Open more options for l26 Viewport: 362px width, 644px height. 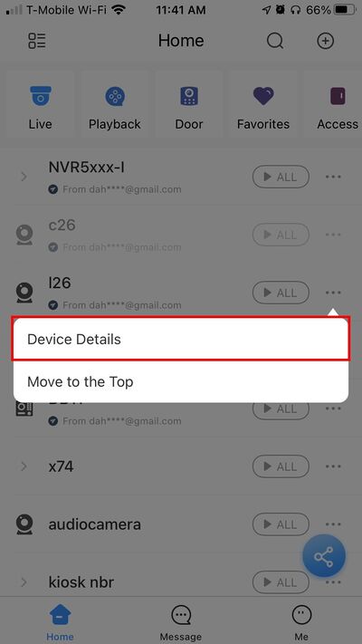pyautogui.click(x=333, y=293)
